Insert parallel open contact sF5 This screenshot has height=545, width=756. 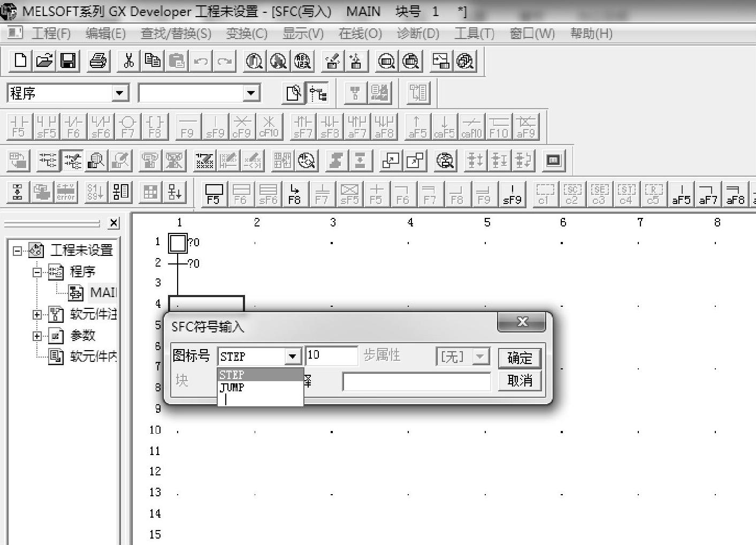46,126
